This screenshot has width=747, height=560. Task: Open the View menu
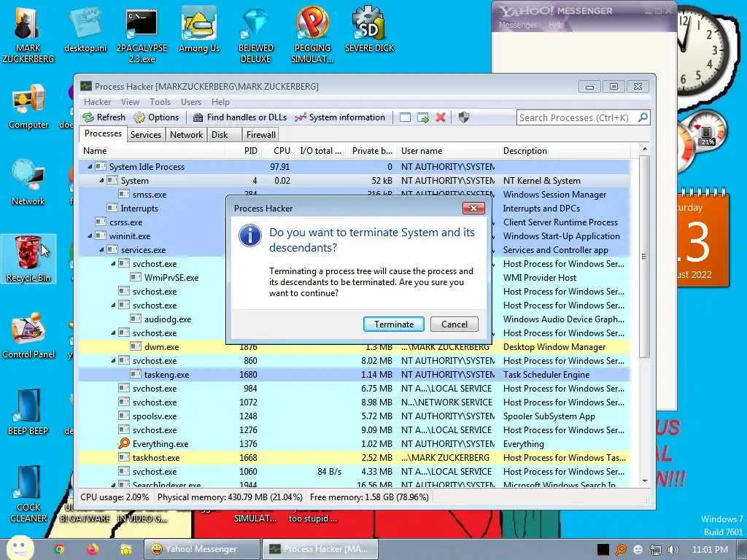click(130, 102)
